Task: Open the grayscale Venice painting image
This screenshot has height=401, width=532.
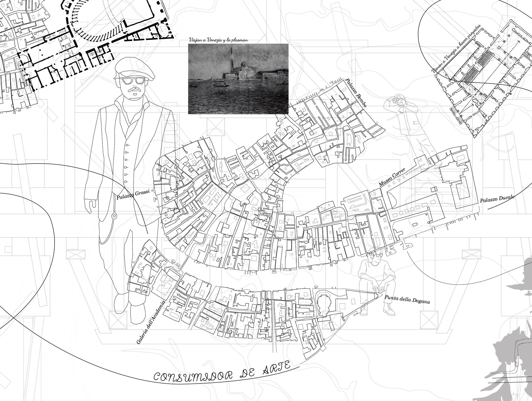Action: 238,79
